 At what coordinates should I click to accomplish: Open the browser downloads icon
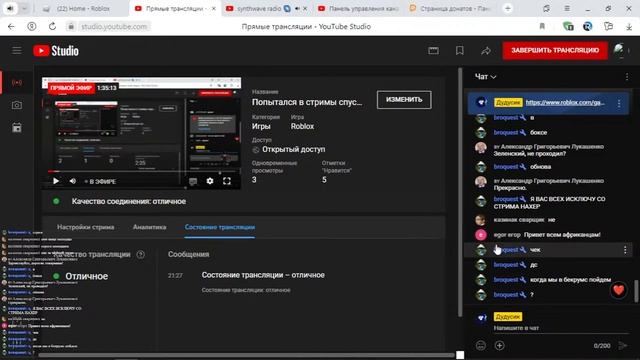[x=629, y=27]
